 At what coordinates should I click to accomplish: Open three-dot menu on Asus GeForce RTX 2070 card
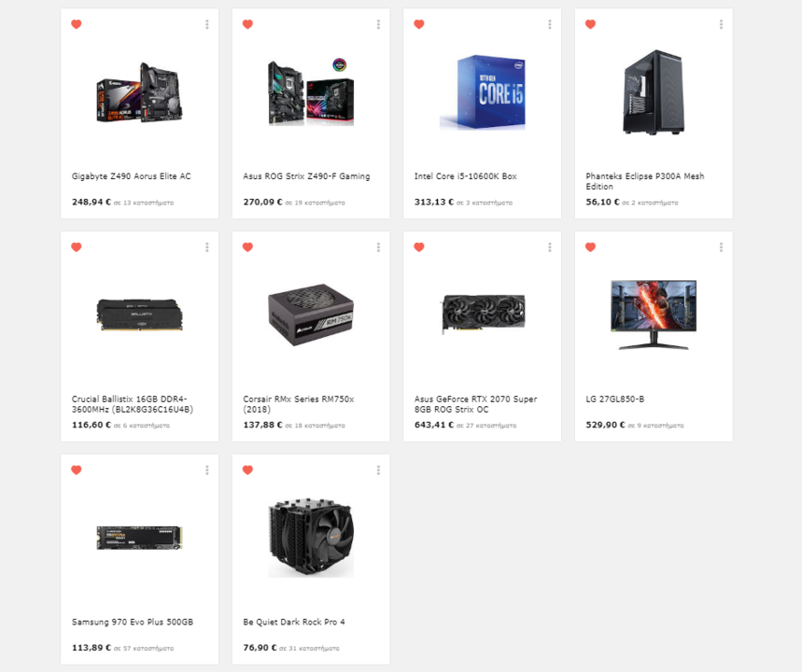(550, 247)
